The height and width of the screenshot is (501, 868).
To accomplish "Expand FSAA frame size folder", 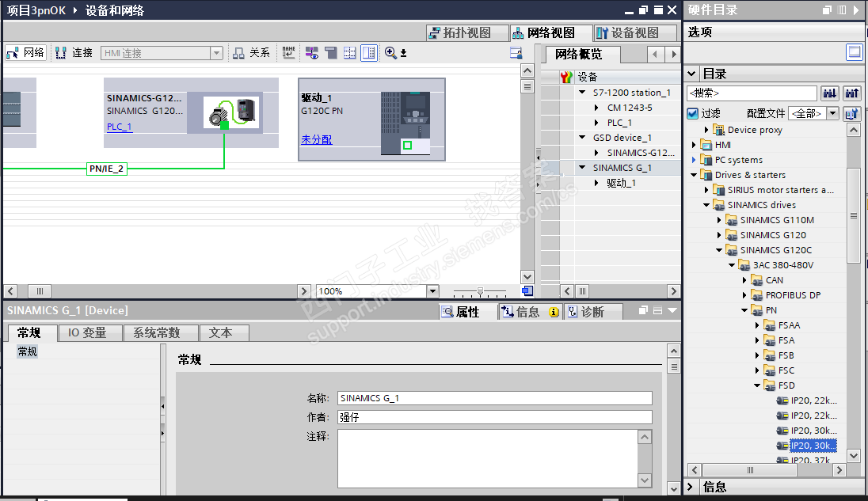I will (757, 325).
